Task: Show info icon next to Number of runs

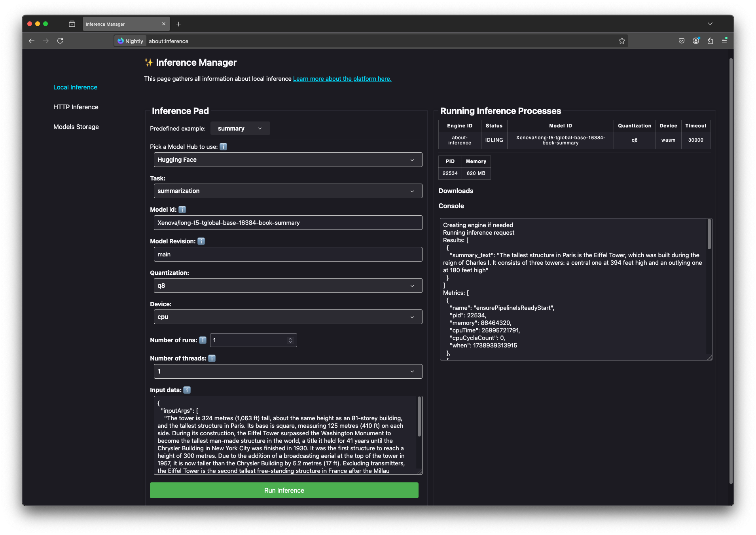Action: [203, 340]
